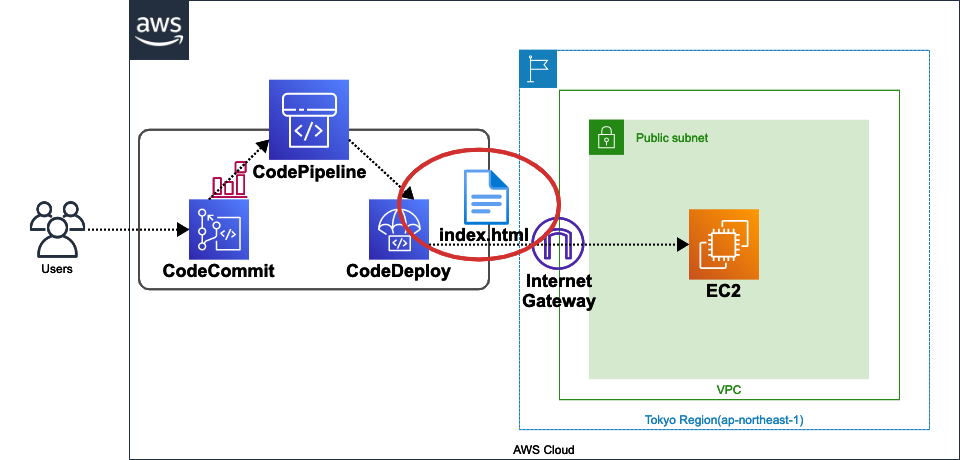Select the orange EC2 instance icon

click(724, 244)
